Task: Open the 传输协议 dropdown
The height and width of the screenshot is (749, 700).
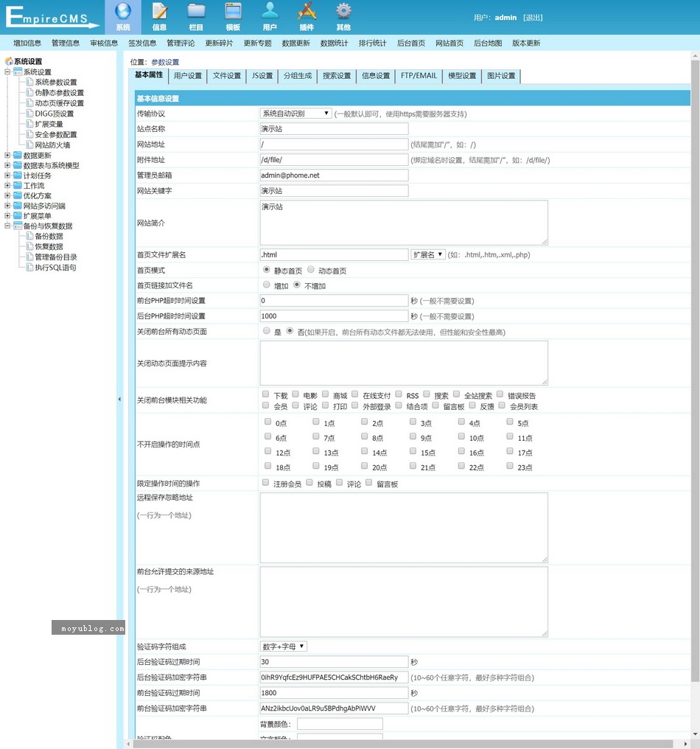Action: pyautogui.click(x=295, y=114)
